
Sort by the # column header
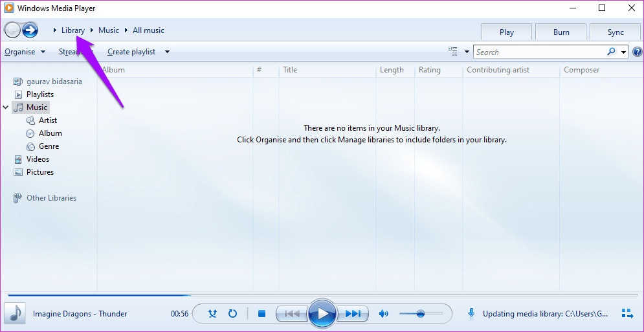coord(266,70)
